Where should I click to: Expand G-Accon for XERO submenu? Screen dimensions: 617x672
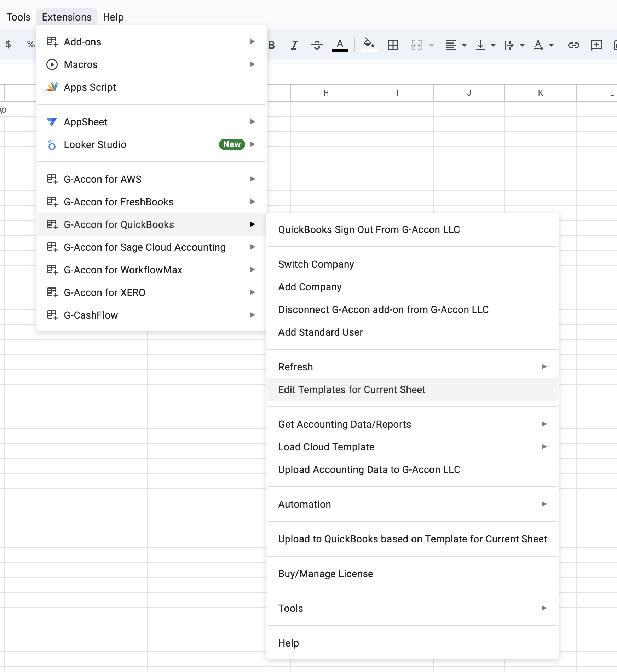(x=152, y=292)
